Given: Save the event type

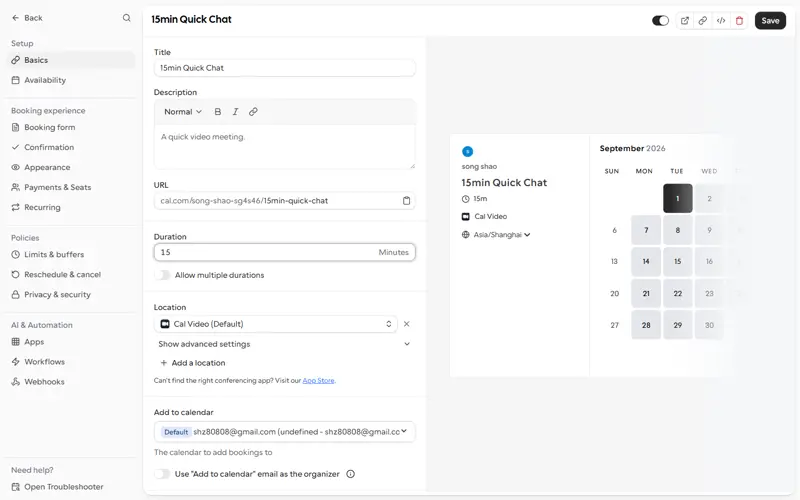Looking at the screenshot, I should click(x=770, y=20).
